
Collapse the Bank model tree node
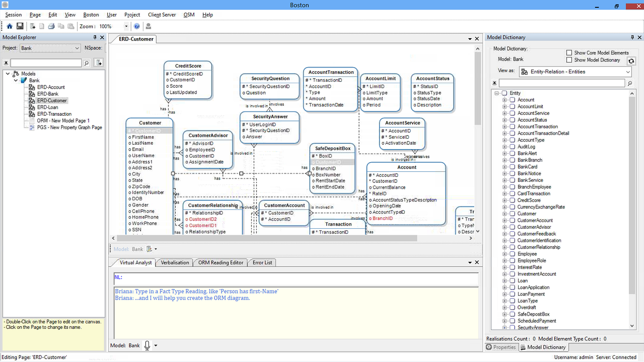click(x=16, y=80)
